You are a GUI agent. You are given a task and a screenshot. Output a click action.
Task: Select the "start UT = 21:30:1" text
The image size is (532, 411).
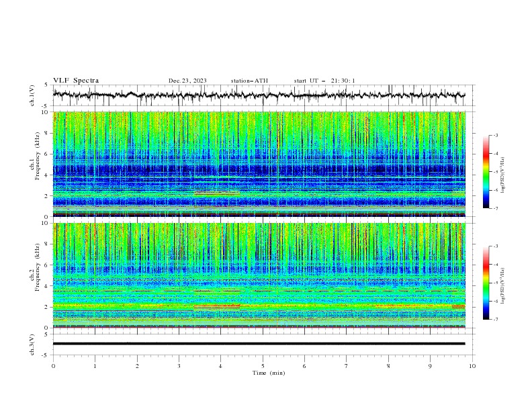click(x=324, y=81)
